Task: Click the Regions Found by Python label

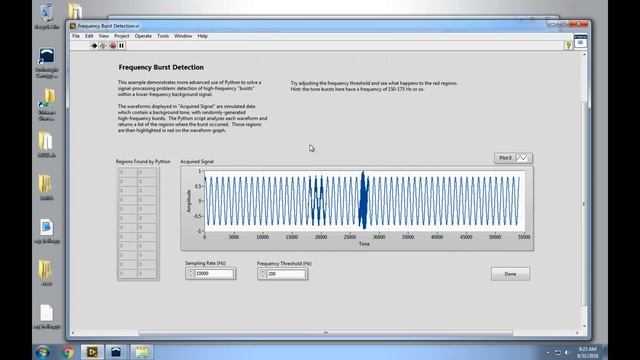Action: point(143,162)
